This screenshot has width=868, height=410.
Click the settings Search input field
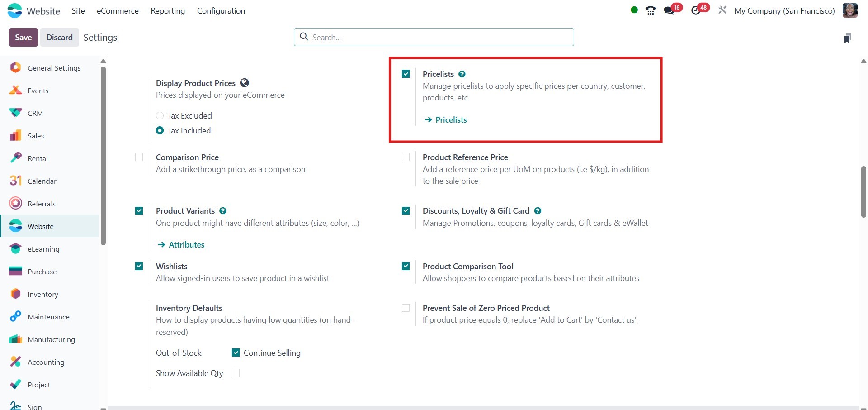click(x=434, y=37)
